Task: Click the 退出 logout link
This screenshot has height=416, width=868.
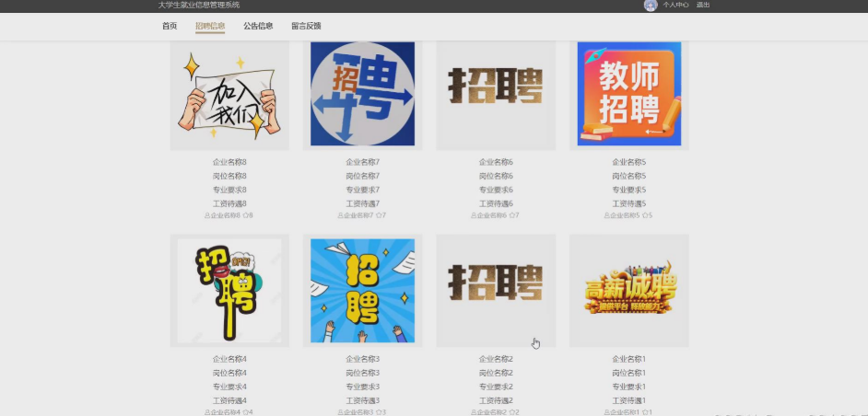Action: point(703,5)
